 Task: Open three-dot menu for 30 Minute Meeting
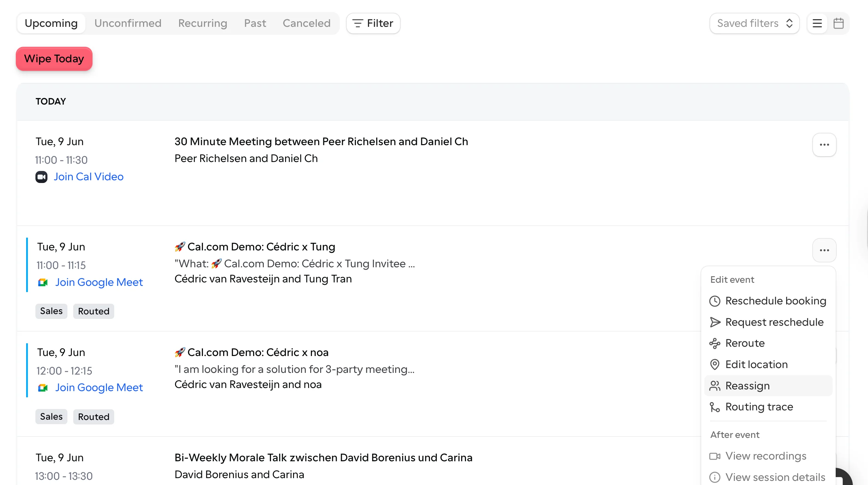(x=824, y=145)
